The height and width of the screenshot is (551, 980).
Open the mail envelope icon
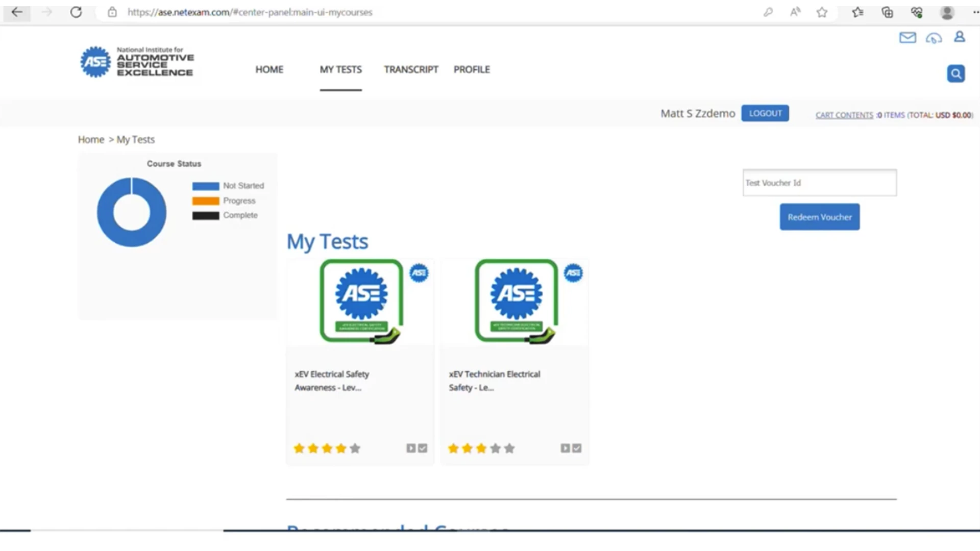coord(908,38)
